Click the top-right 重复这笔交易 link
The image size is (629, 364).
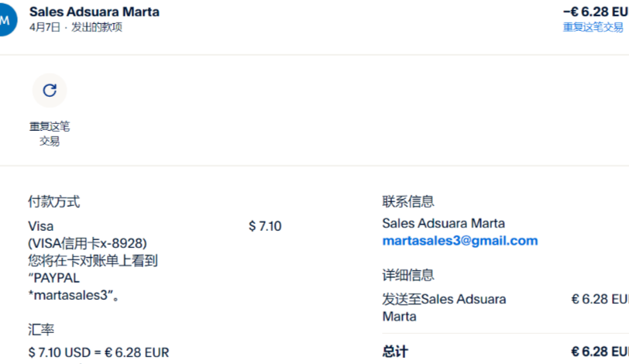594,27
